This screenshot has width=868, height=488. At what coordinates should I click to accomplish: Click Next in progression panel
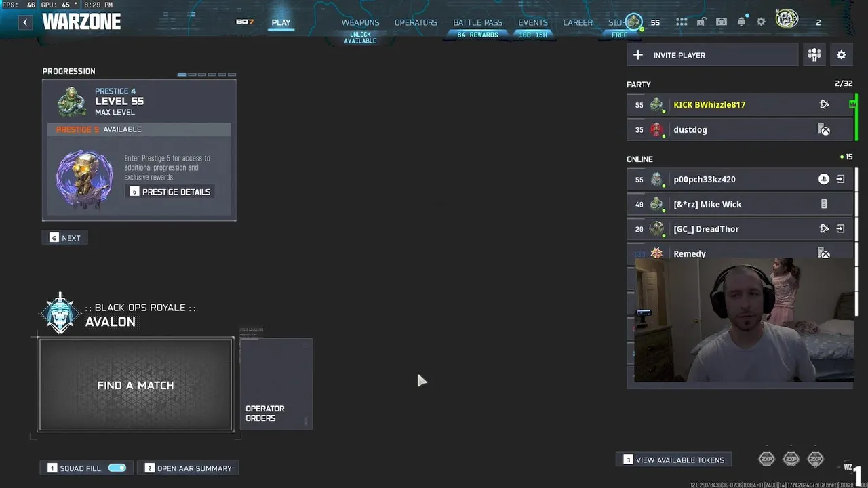coord(65,238)
